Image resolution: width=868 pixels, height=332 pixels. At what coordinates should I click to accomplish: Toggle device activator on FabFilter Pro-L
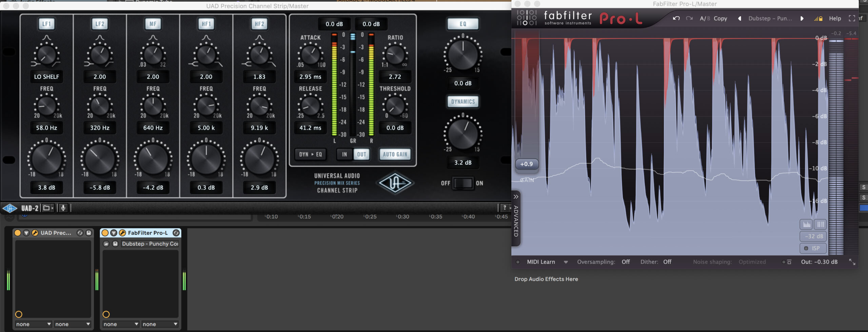click(105, 233)
